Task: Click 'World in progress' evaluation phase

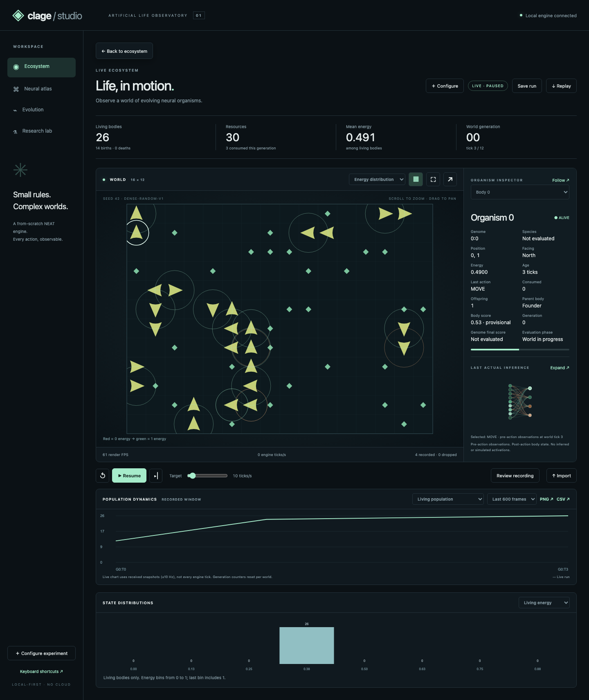Action: (542, 339)
